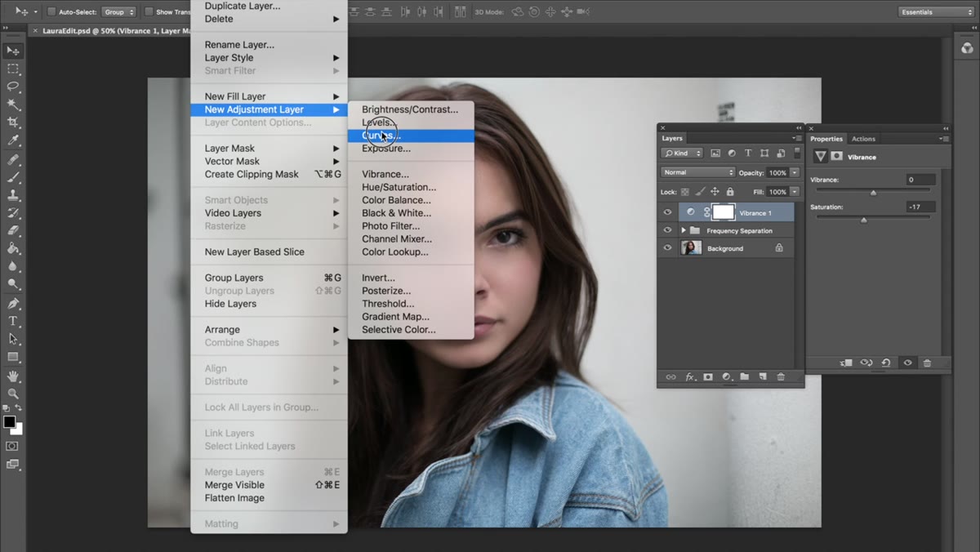Open the Auto-Select Group dropdown
Image resolution: width=980 pixels, height=552 pixels.
pyautogui.click(x=119, y=12)
